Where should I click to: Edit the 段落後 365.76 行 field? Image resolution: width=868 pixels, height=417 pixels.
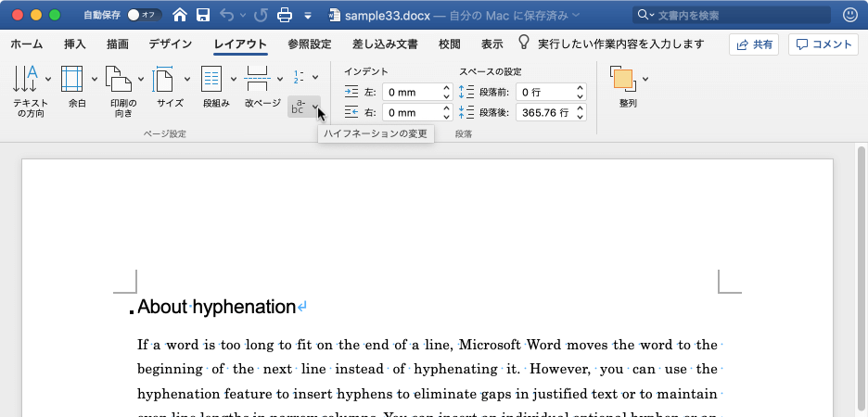point(545,113)
